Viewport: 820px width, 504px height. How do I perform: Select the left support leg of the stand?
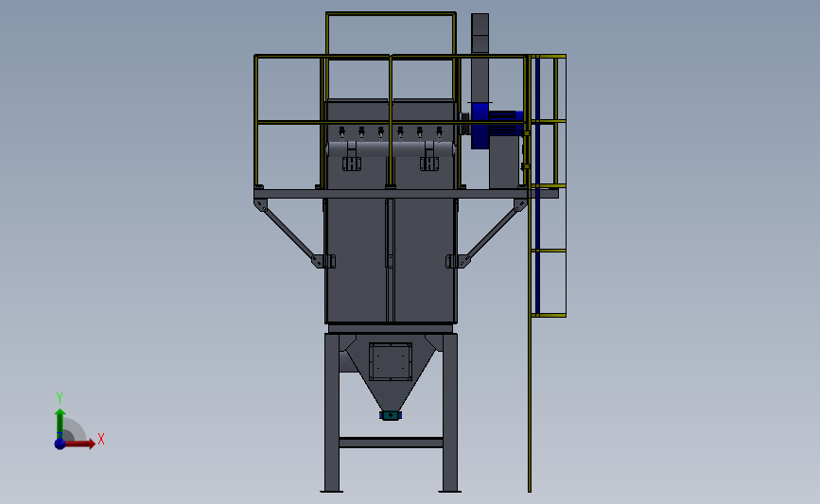pyautogui.click(x=332, y=412)
